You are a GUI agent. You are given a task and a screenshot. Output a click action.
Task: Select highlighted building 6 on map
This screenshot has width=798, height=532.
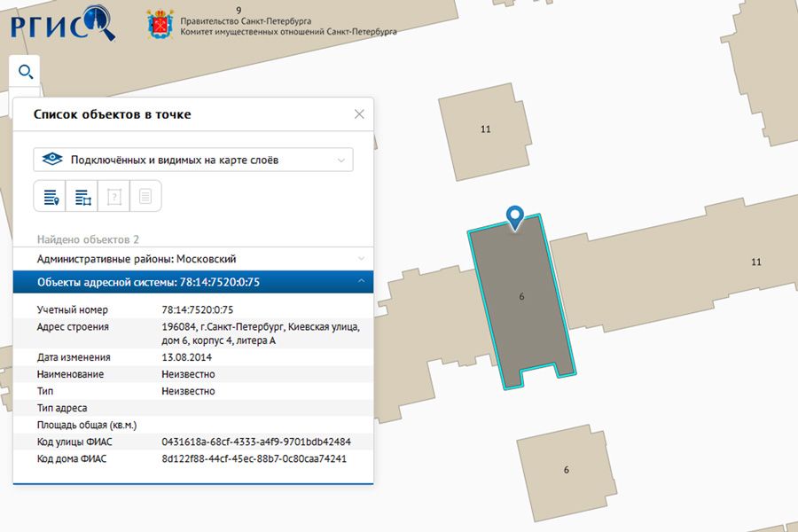coord(521,301)
